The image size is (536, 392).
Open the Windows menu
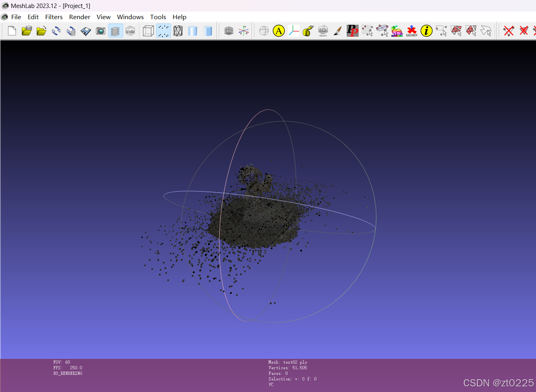pyautogui.click(x=130, y=17)
